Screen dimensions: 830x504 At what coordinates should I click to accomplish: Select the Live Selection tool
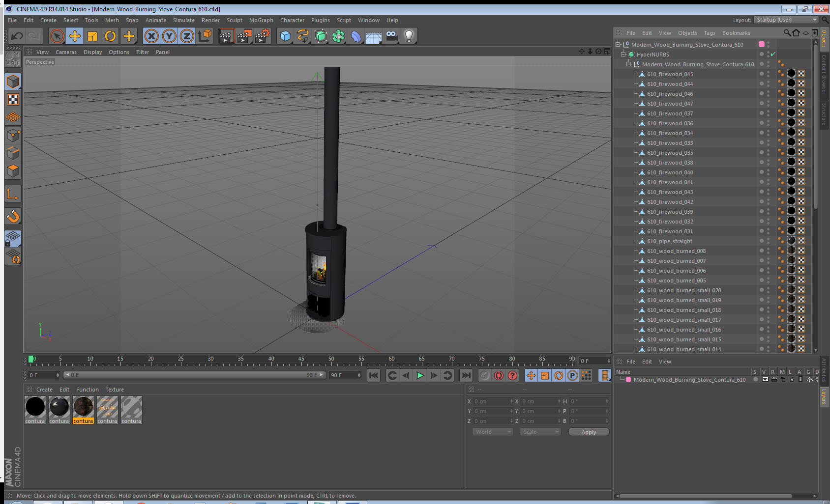[x=57, y=36]
